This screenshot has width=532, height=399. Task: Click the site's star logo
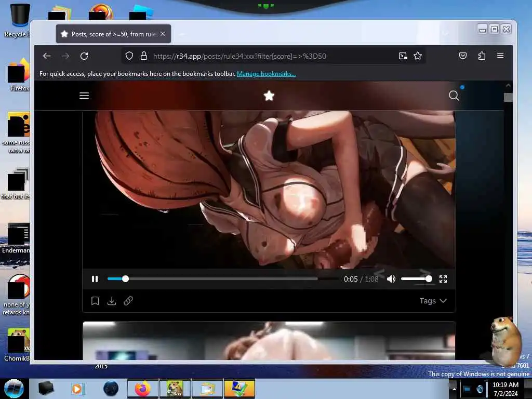coord(269,96)
